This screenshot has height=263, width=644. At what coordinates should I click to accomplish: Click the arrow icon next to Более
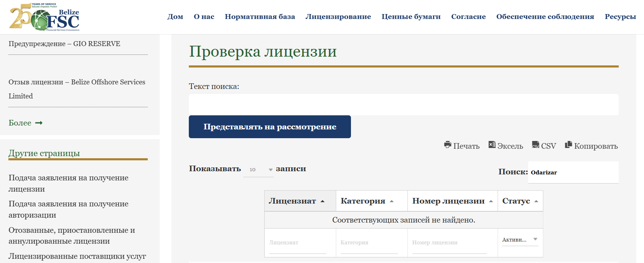click(x=39, y=123)
